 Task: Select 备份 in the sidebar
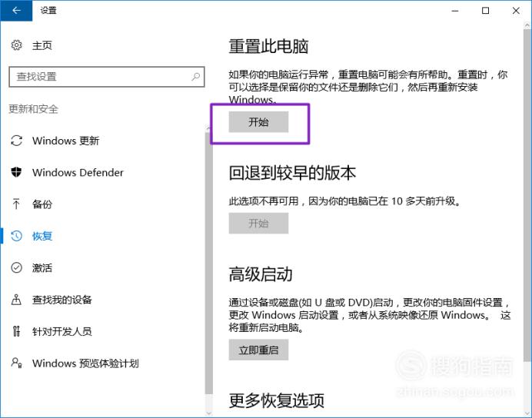click(x=42, y=204)
